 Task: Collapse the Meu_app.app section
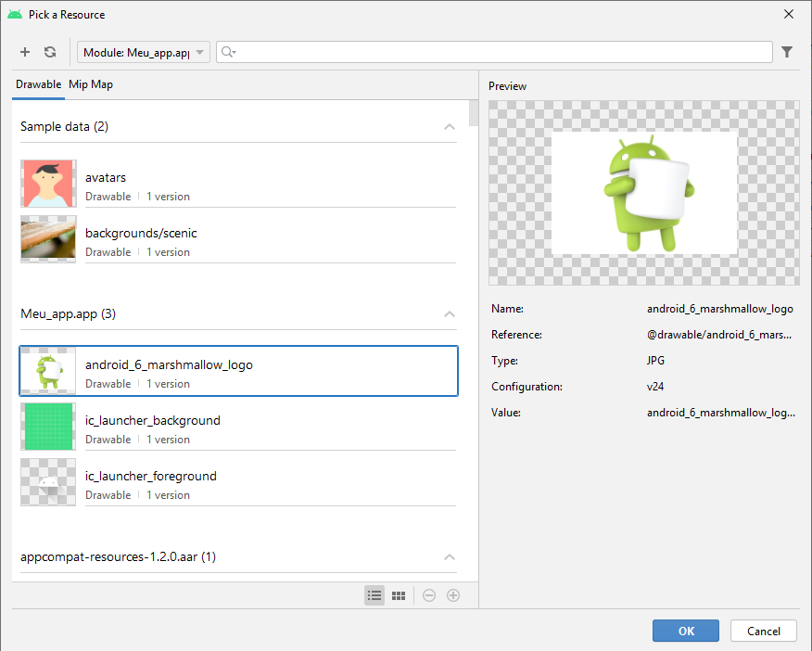(450, 314)
